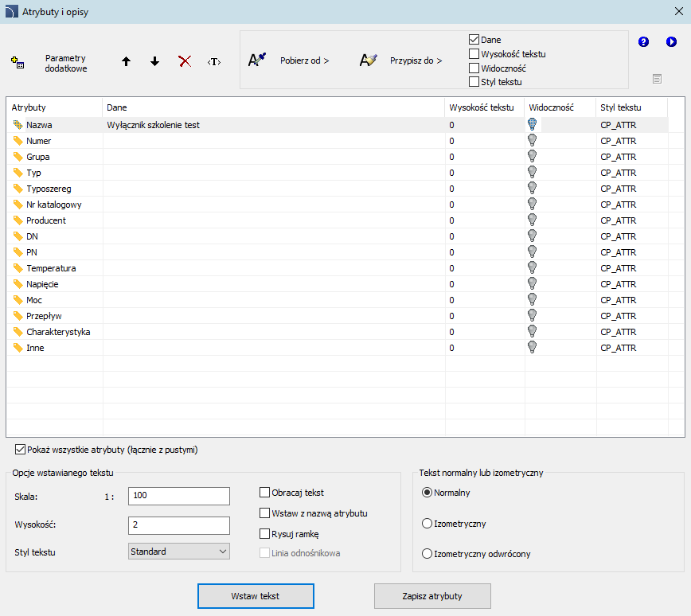Delete attribute using the red X icon
The width and height of the screenshot is (691, 616).
pos(185,61)
